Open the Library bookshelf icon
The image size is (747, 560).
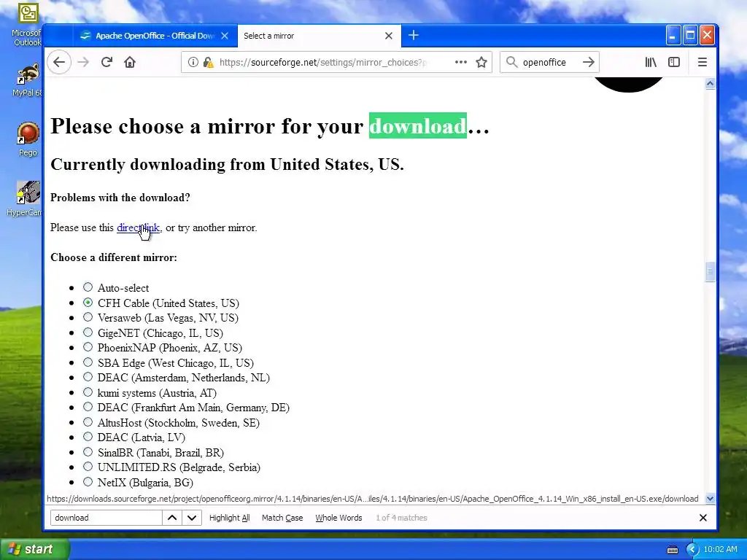651,62
